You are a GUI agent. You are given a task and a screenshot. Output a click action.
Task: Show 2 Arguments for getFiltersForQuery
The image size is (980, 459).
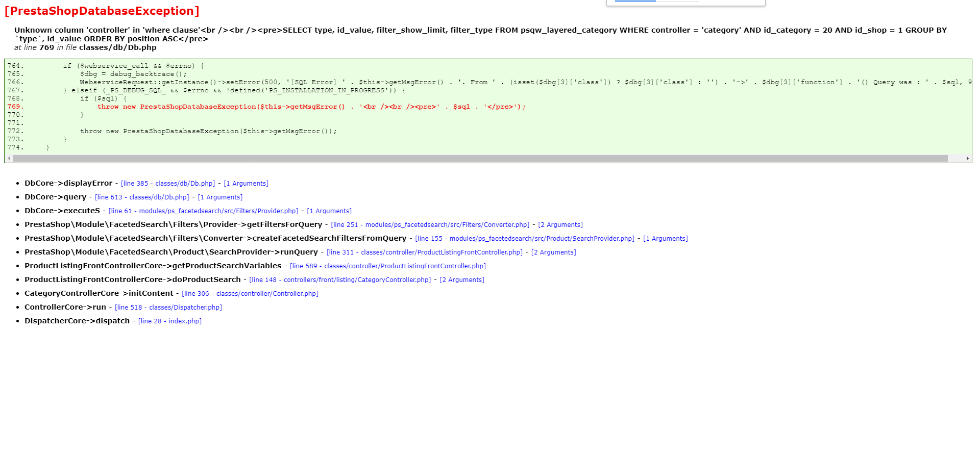(560, 225)
